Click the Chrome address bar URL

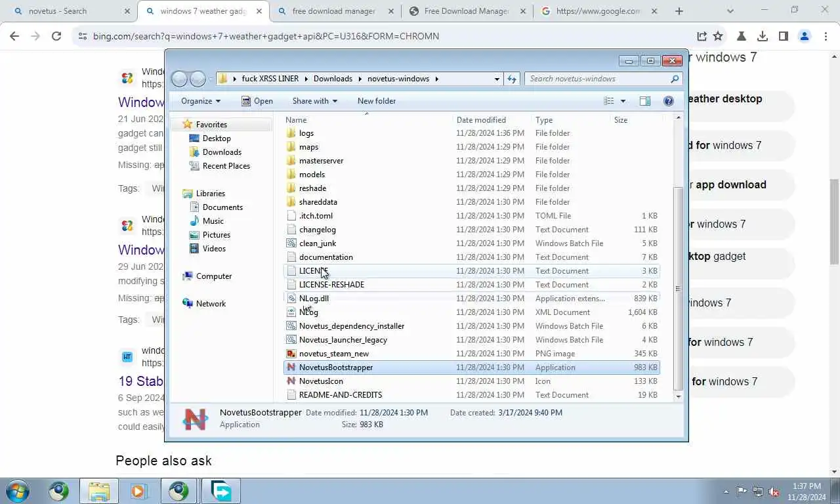266,36
